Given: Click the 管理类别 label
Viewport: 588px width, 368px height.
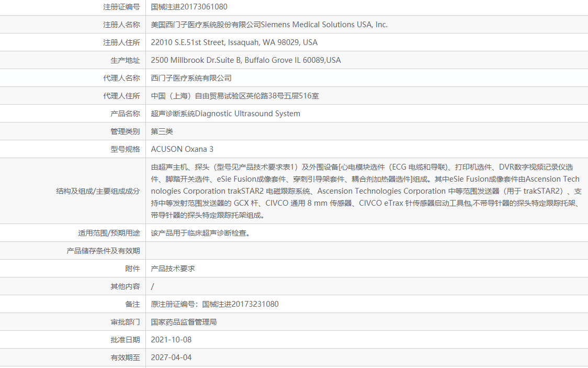Looking at the screenshot, I should pyautogui.click(x=125, y=132).
